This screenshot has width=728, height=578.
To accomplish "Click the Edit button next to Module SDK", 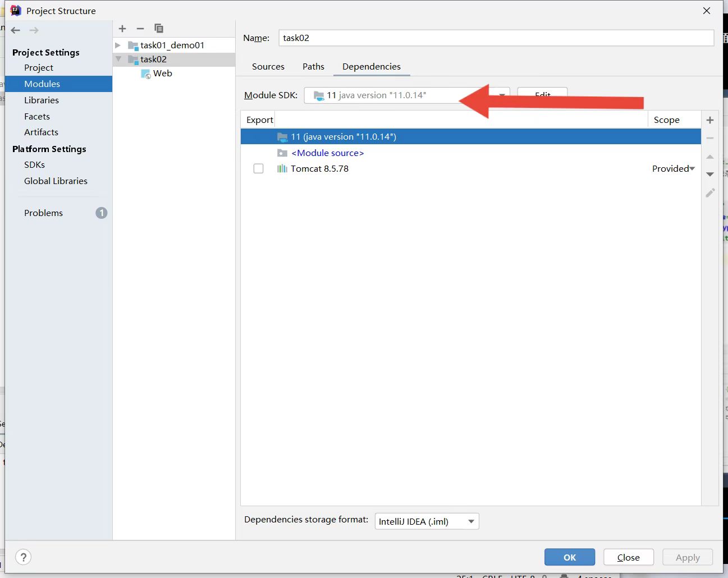I will point(542,95).
